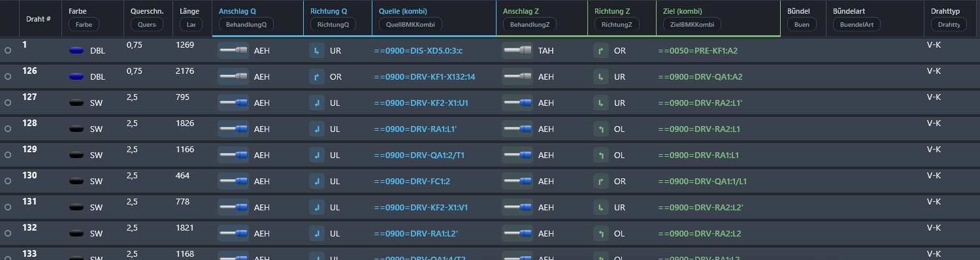This screenshot has height=260, width=980.
Task: Click the BehandlungZ filter field
Action: (x=530, y=24)
